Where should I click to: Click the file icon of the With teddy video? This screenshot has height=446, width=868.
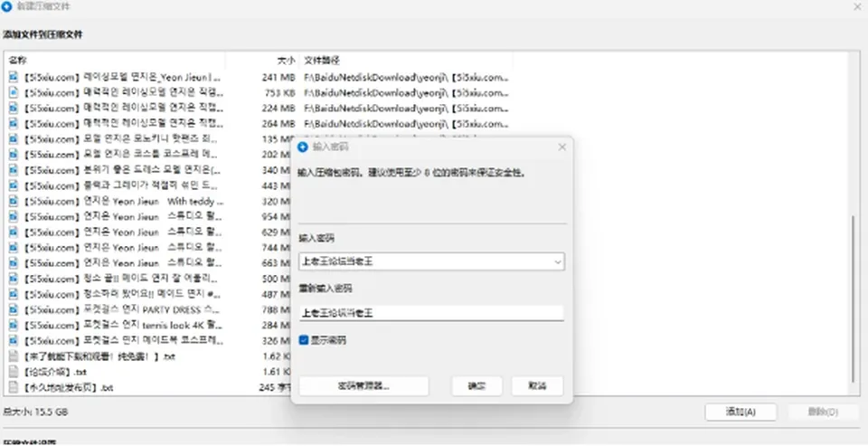[14, 201]
